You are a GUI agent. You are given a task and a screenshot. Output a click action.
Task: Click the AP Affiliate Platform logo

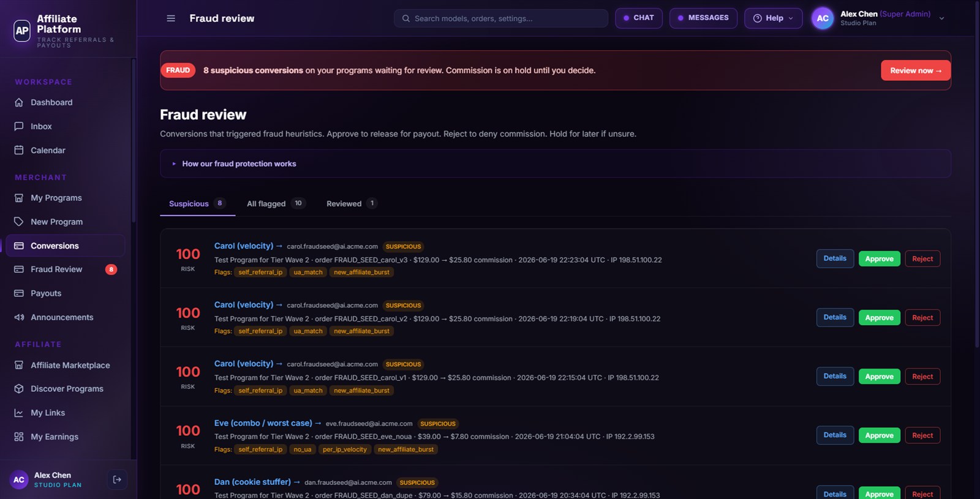click(x=22, y=30)
